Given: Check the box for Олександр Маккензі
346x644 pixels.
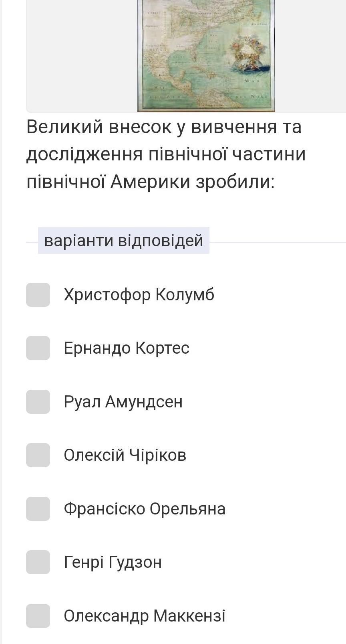Looking at the screenshot, I should [38, 616].
